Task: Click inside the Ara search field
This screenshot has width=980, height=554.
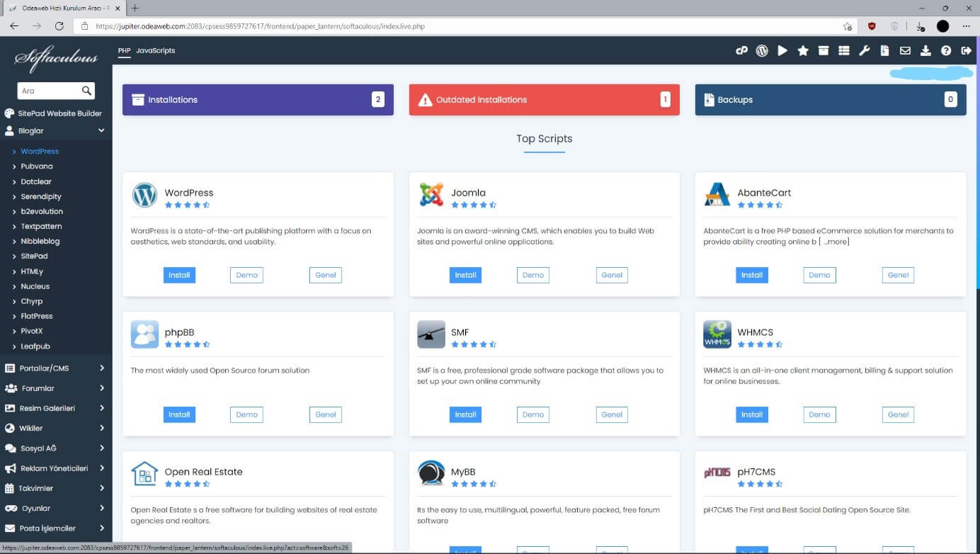Action: (x=50, y=91)
